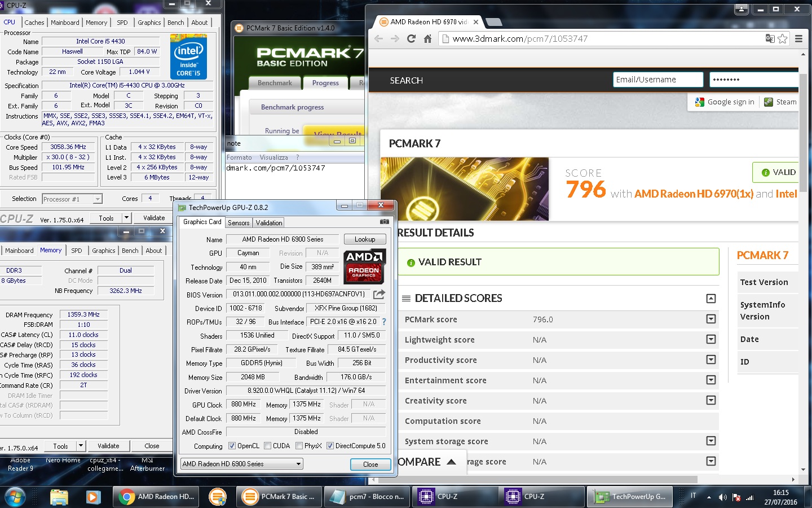Expand PCMark score details

[711, 319]
